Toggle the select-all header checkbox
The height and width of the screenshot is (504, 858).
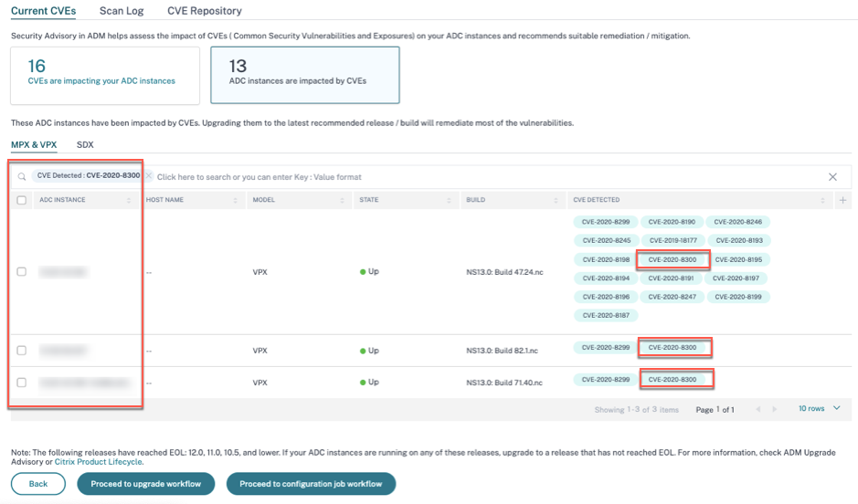click(21, 200)
